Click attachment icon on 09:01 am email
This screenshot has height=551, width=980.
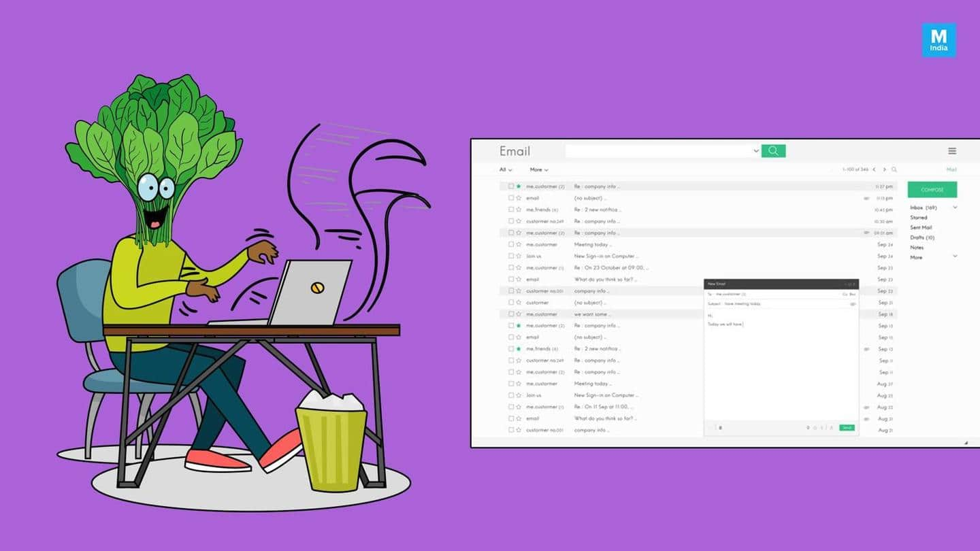click(x=866, y=233)
